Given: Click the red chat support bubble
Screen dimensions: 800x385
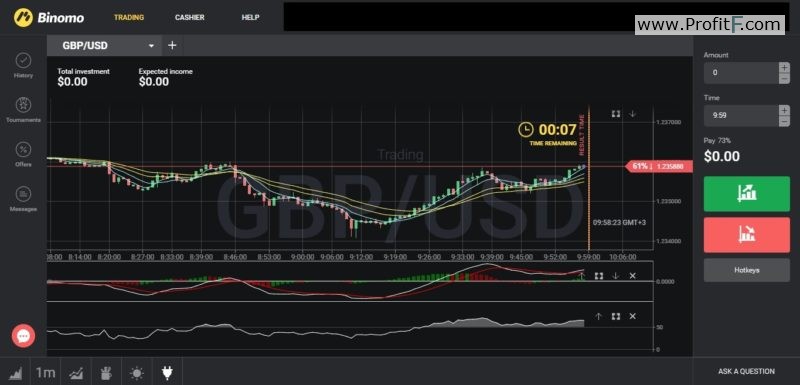Looking at the screenshot, I should (x=23, y=336).
